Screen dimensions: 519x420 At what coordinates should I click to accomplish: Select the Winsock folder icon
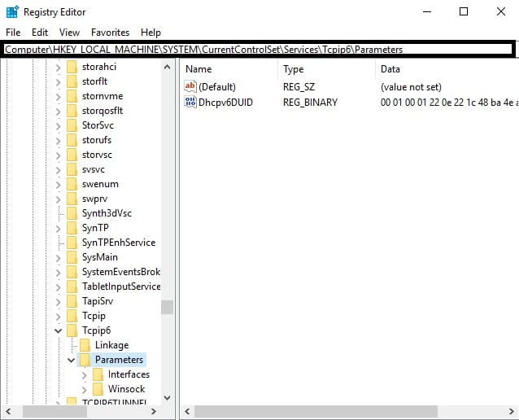pos(98,389)
